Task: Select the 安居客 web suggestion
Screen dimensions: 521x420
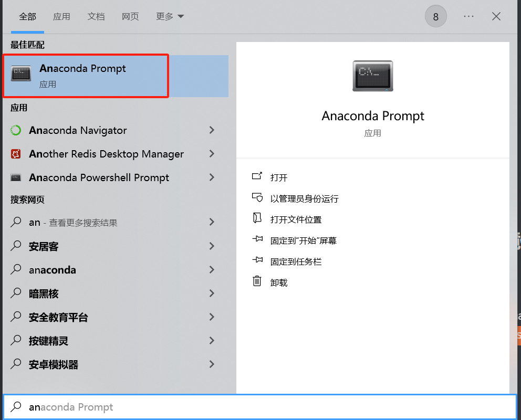Action: [x=116, y=246]
